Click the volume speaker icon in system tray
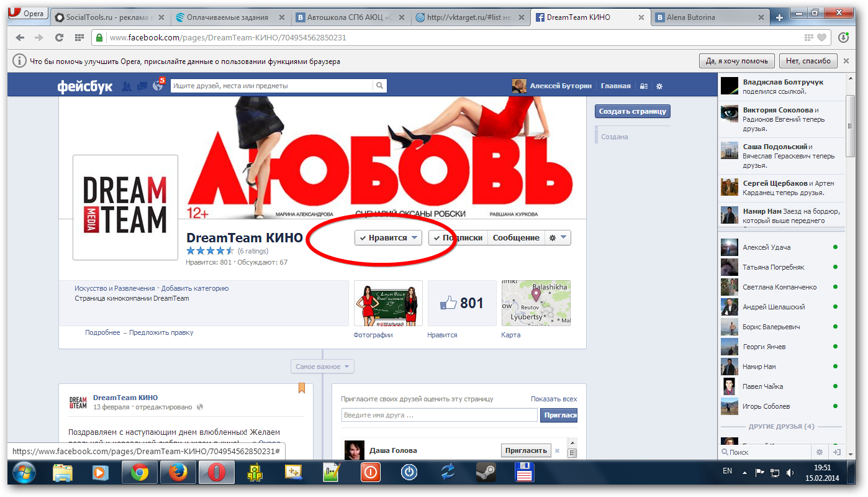Screen dimensions: 868x497 coord(789,473)
